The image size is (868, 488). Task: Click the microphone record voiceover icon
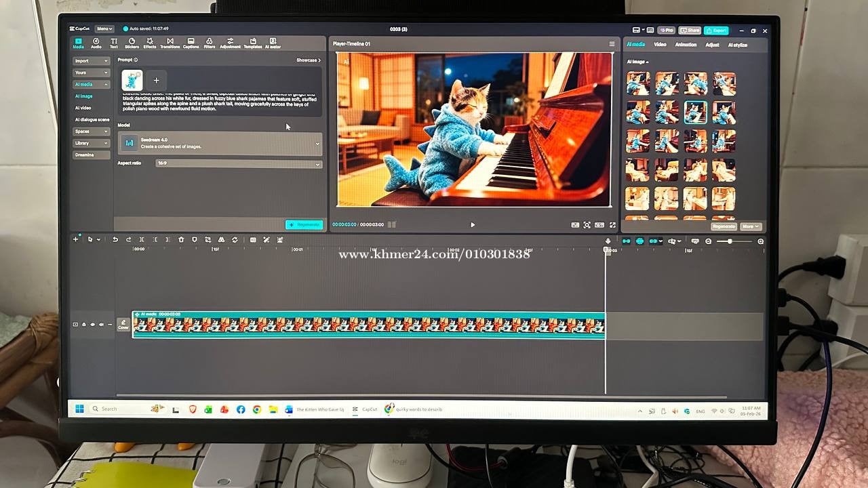coord(608,241)
